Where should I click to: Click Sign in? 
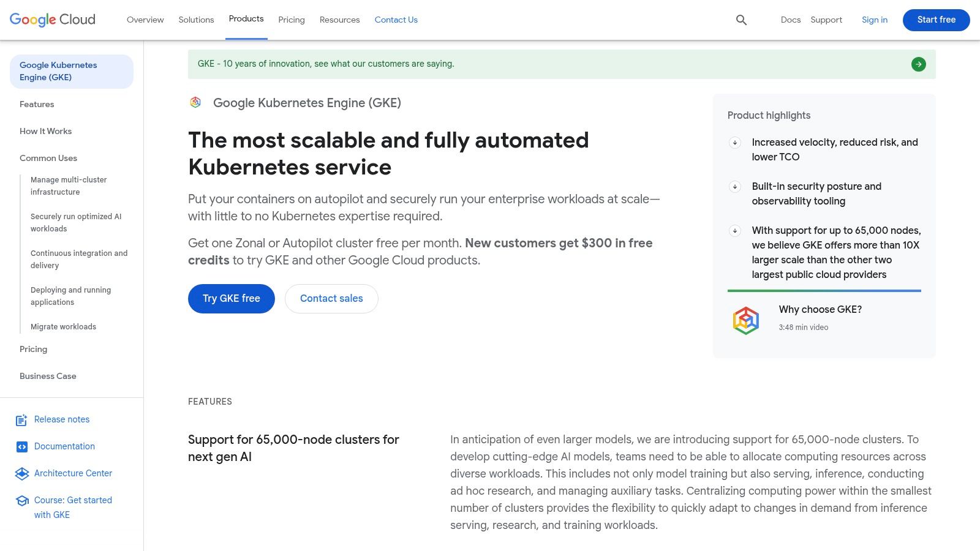[875, 20]
